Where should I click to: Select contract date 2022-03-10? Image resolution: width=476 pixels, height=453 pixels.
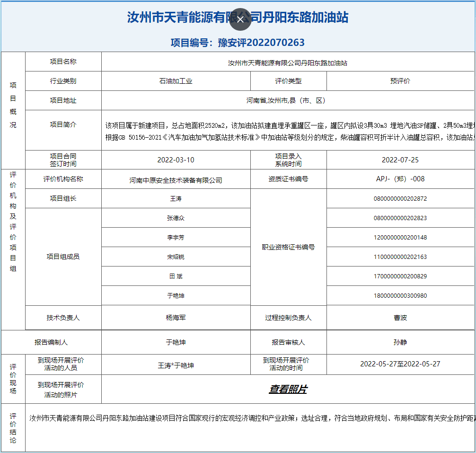coord(176,160)
